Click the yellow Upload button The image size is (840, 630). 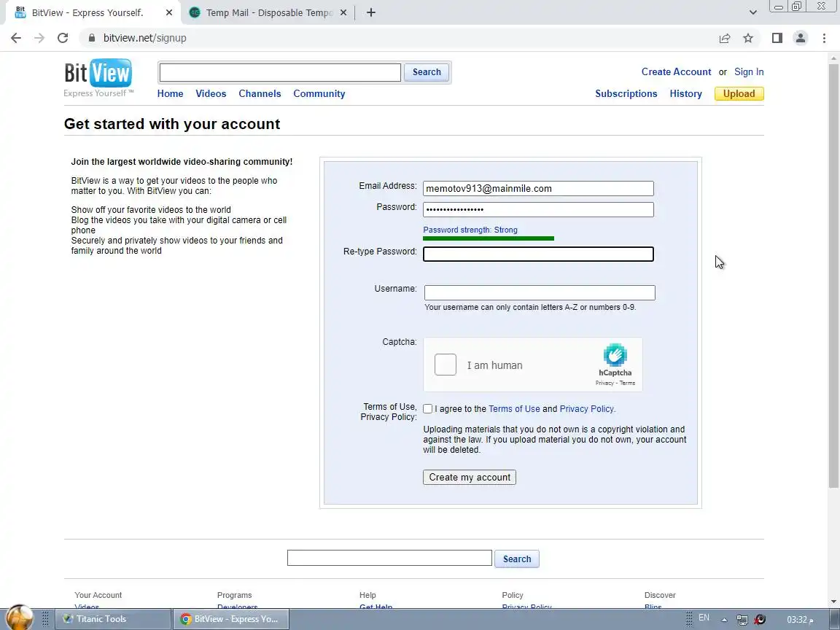(x=739, y=94)
